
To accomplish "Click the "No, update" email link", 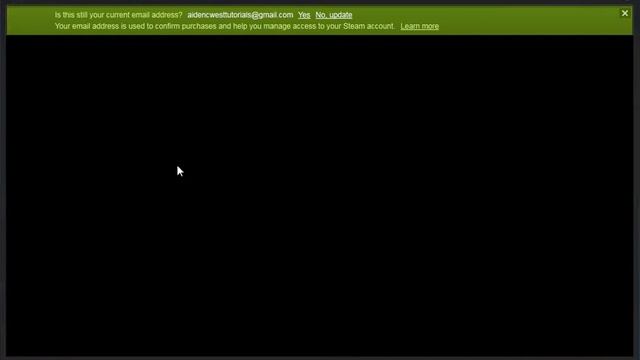I will [x=333, y=15].
